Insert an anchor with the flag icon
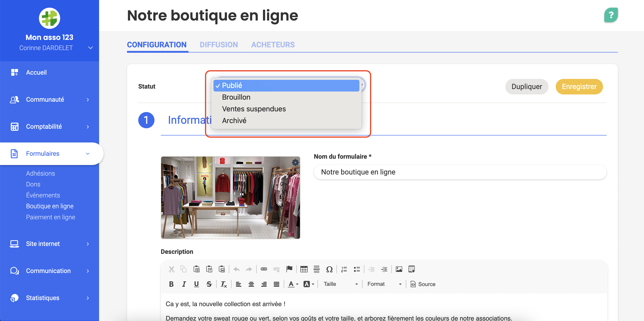644x321 pixels. pyautogui.click(x=289, y=269)
